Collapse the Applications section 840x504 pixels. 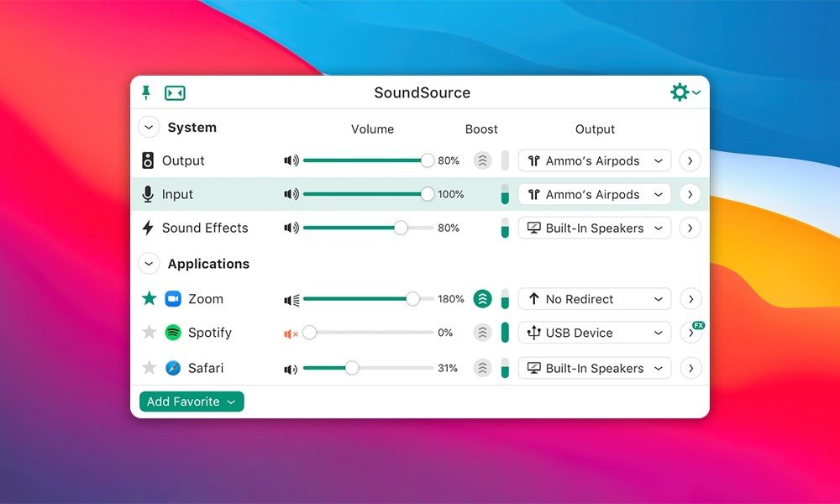pos(149,263)
